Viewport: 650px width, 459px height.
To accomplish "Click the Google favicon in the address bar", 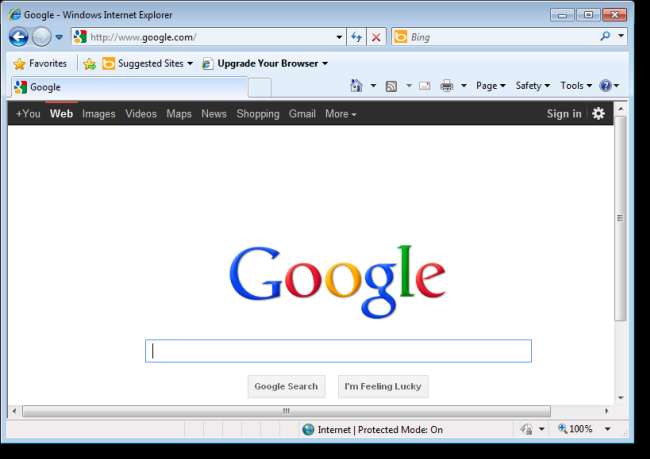I will (x=80, y=37).
